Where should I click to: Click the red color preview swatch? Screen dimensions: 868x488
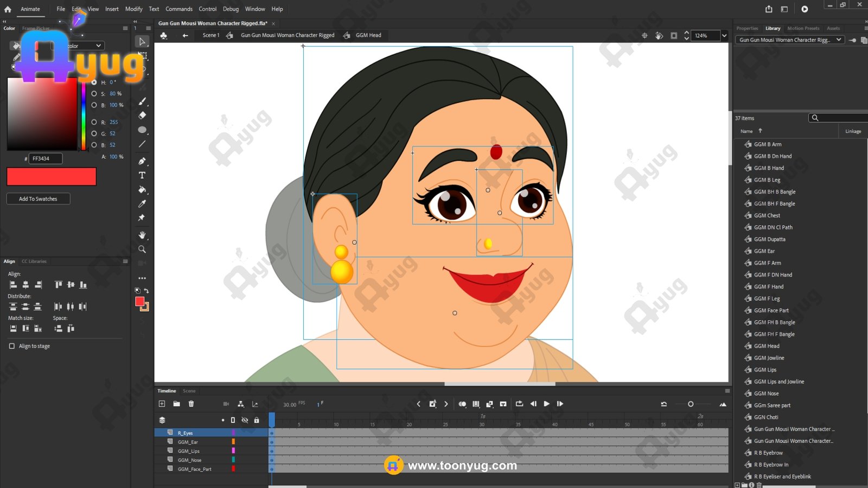click(x=52, y=177)
